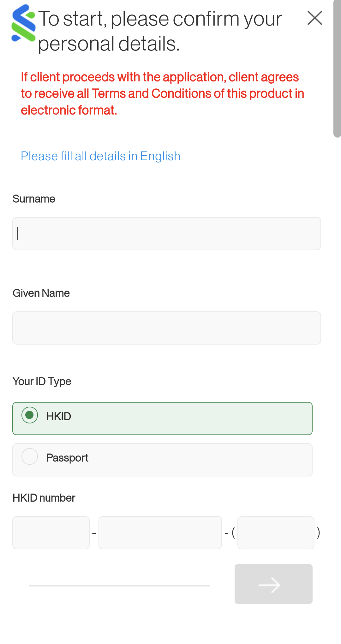Click the 'Please fill all details in English' text
This screenshot has width=341, height=644.
tap(101, 156)
